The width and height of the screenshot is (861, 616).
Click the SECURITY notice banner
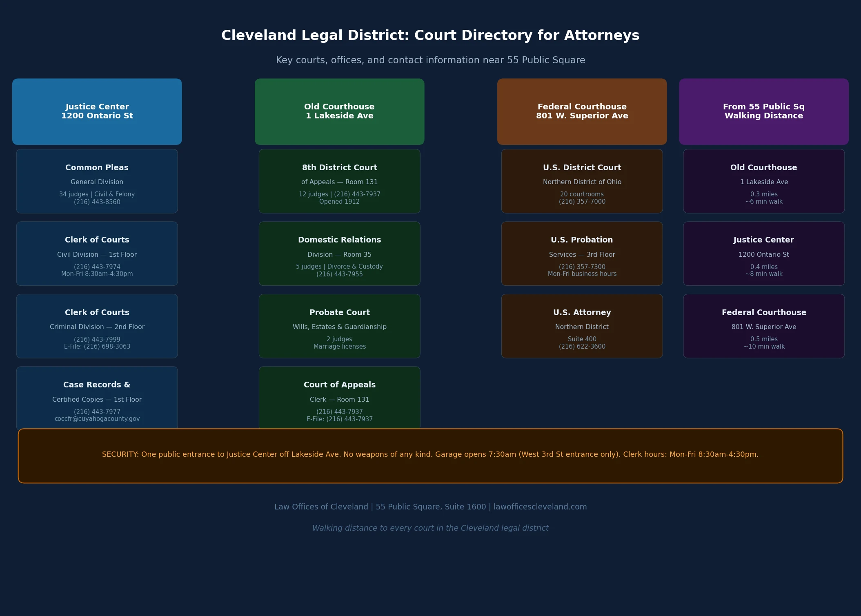tap(430, 456)
